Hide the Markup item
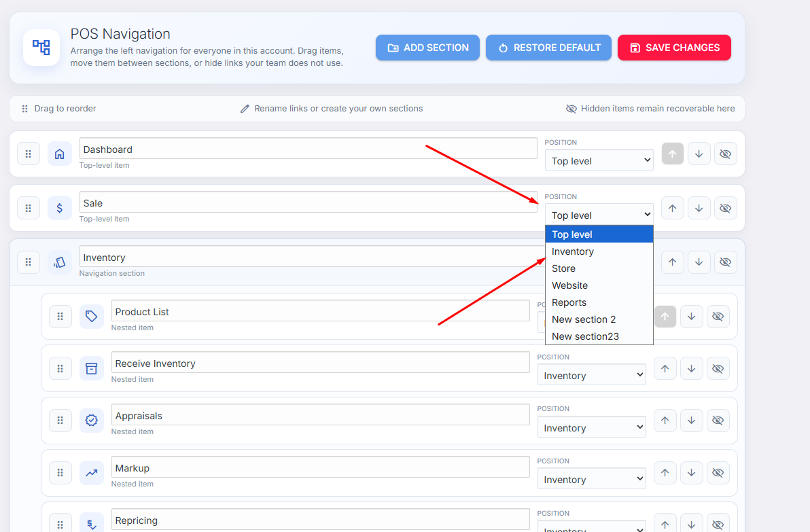 click(718, 473)
